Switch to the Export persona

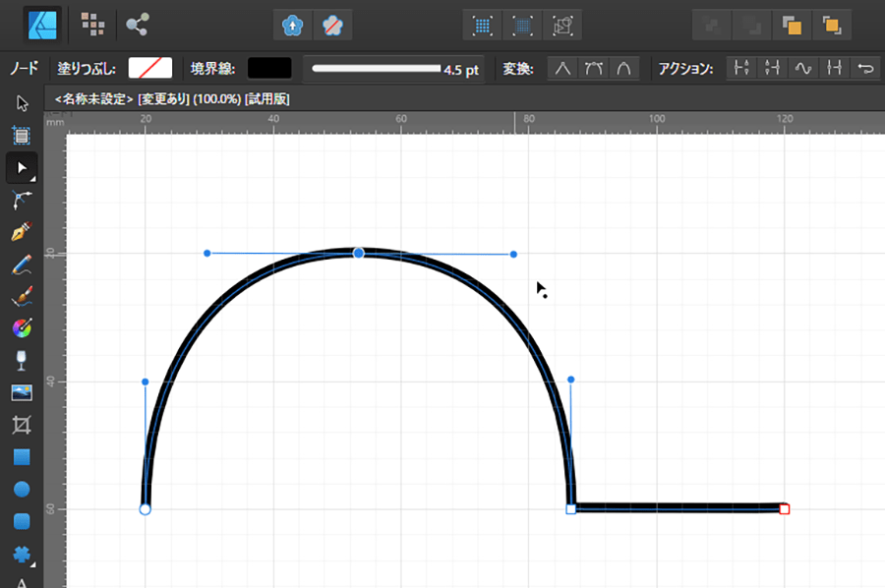tap(139, 24)
